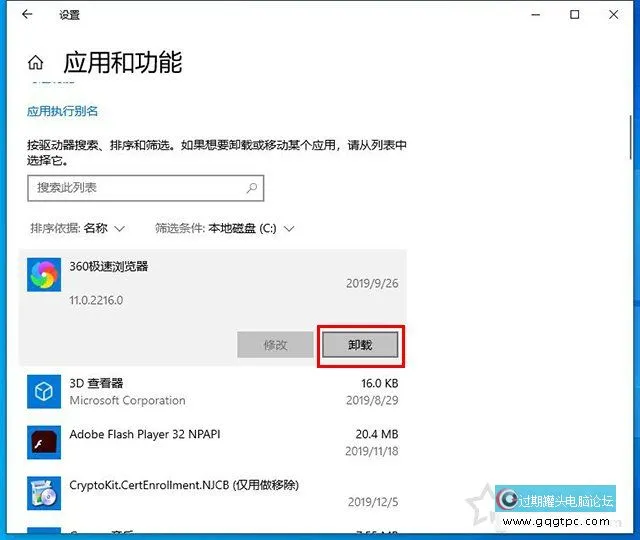
Task: Click the date 2019/12/5
Action: [x=373, y=502]
